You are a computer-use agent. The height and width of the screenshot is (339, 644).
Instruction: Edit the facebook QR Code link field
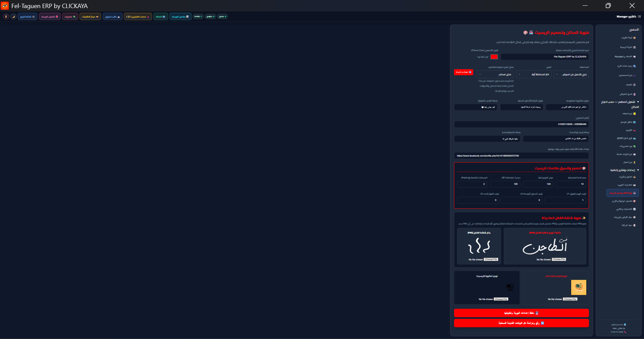click(x=522, y=156)
